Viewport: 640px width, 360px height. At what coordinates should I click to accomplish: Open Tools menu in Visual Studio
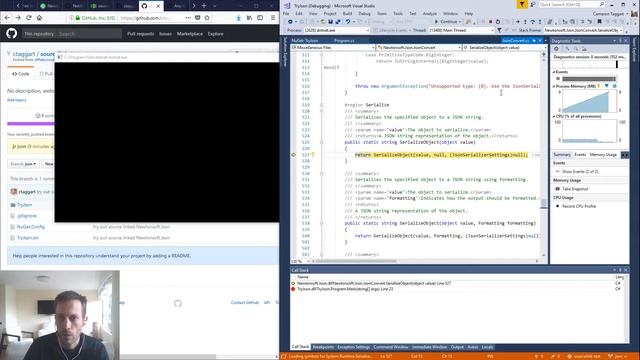(398, 13)
